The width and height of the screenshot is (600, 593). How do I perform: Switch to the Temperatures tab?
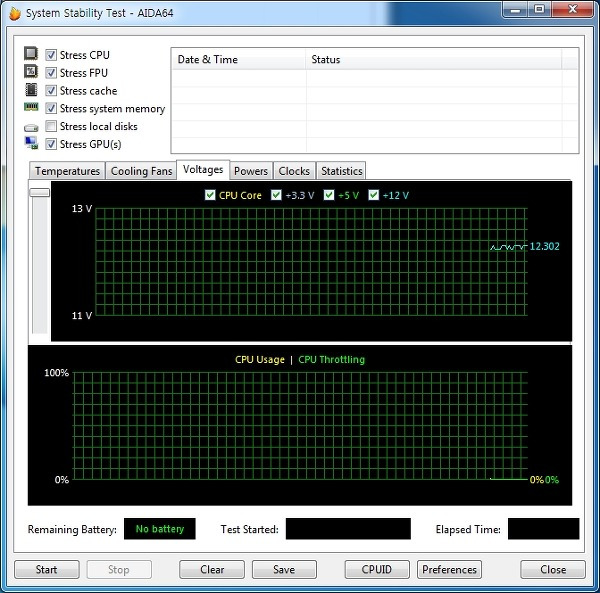point(67,171)
